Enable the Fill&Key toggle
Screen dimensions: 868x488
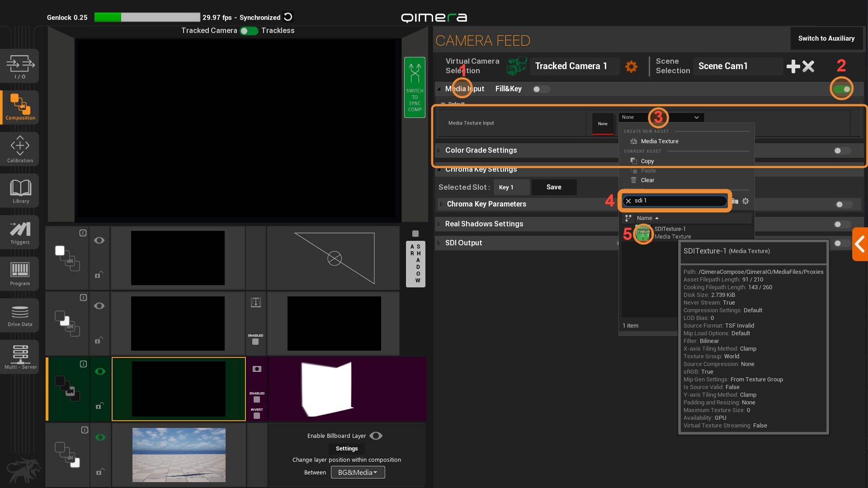click(540, 89)
